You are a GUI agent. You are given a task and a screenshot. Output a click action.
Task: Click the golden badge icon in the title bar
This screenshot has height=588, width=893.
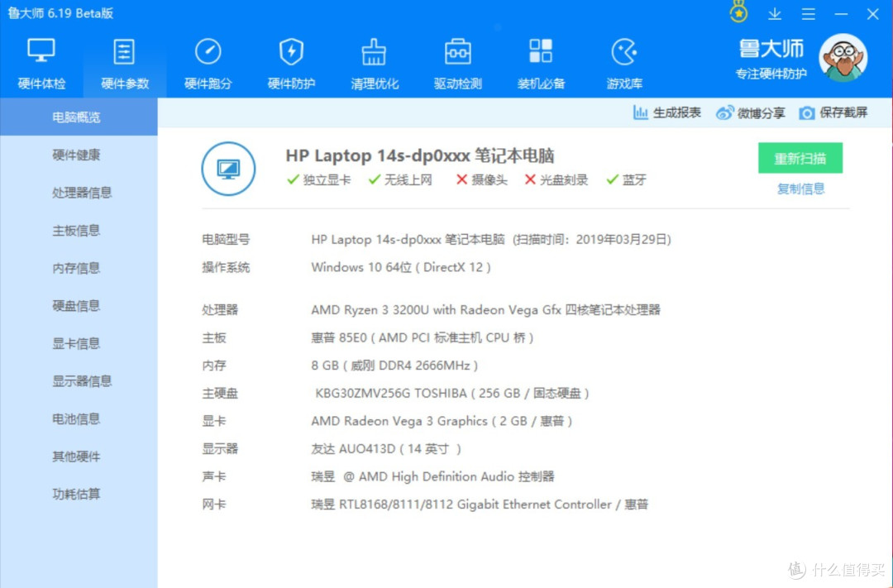(738, 12)
